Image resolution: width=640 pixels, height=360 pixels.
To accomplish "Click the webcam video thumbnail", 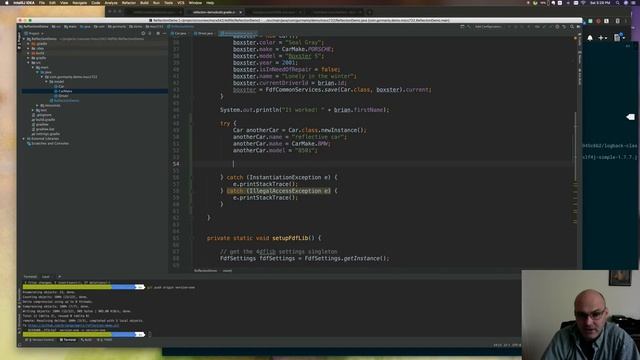I will (x=580, y=315).
